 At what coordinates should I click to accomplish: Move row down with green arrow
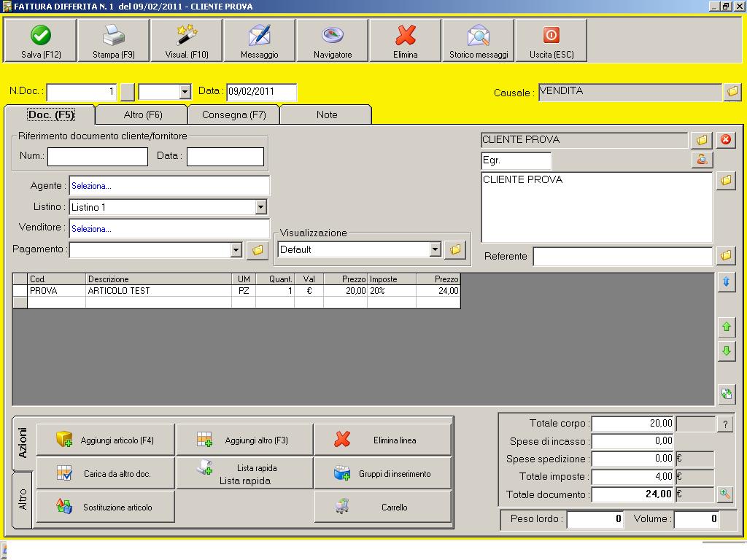coord(726,351)
